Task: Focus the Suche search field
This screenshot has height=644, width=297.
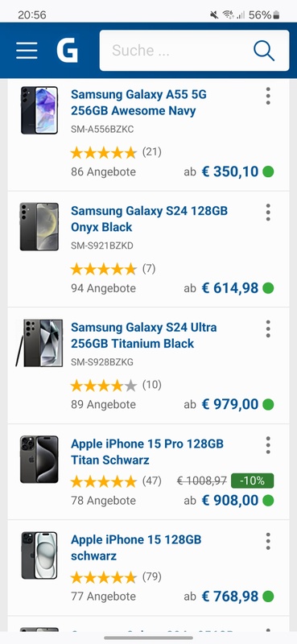Action: (x=176, y=51)
